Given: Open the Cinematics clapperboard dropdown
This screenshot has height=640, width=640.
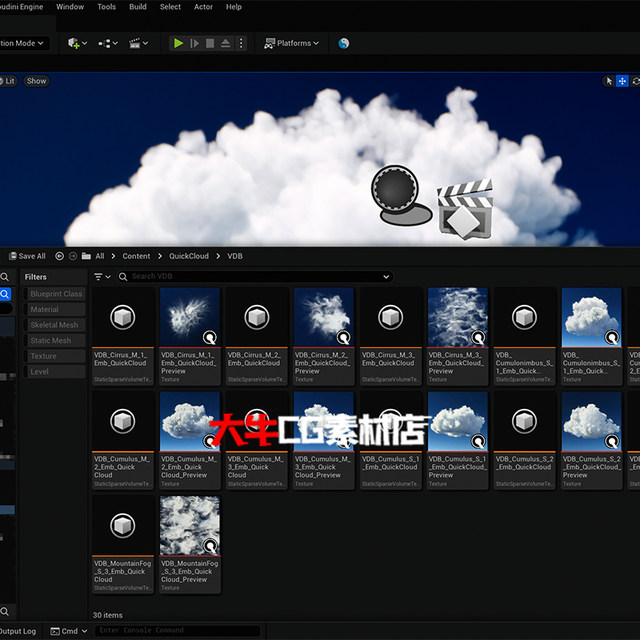Looking at the screenshot, I should pyautogui.click(x=138, y=43).
